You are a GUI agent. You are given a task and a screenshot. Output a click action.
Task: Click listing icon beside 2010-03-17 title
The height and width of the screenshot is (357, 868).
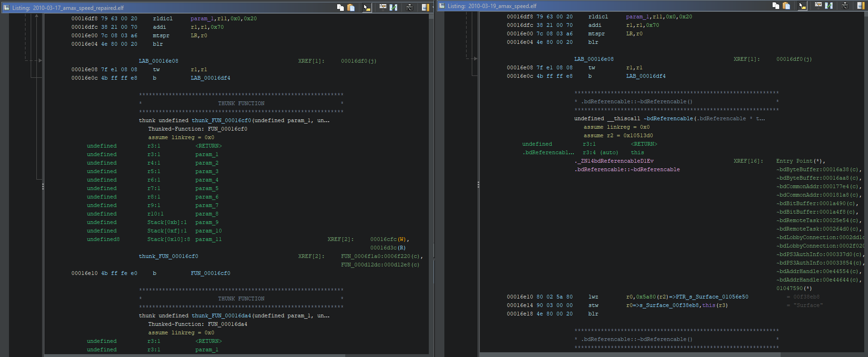(6, 8)
